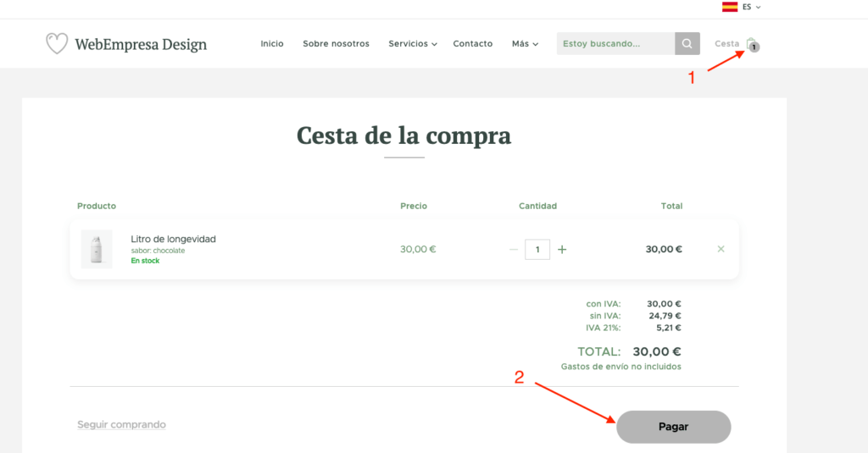
Task: Open the Litro de longevidad product link
Action: 173,239
